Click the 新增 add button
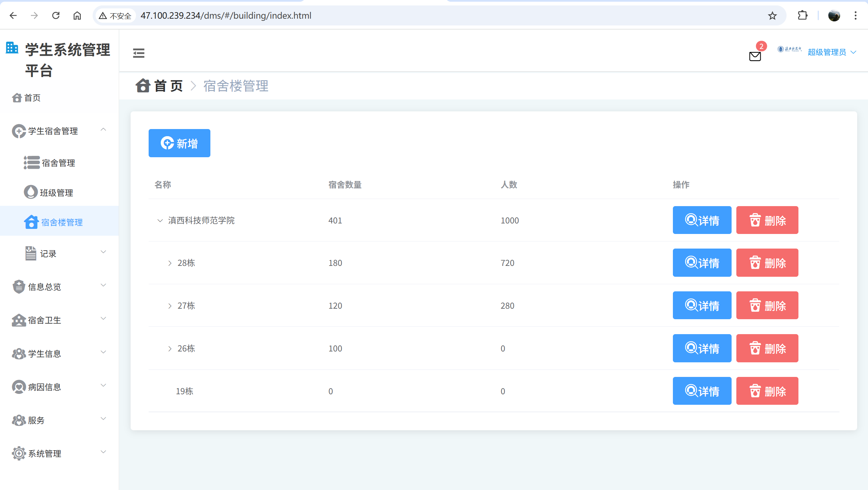The width and height of the screenshot is (868, 490). 179,143
